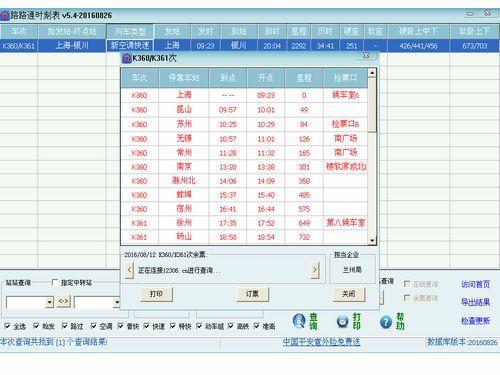
Task: Sort by the 到时 column header
Action: pos(272,32)
